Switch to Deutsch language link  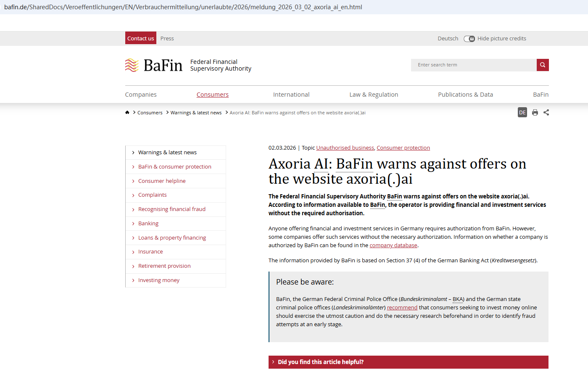point(448,38)
